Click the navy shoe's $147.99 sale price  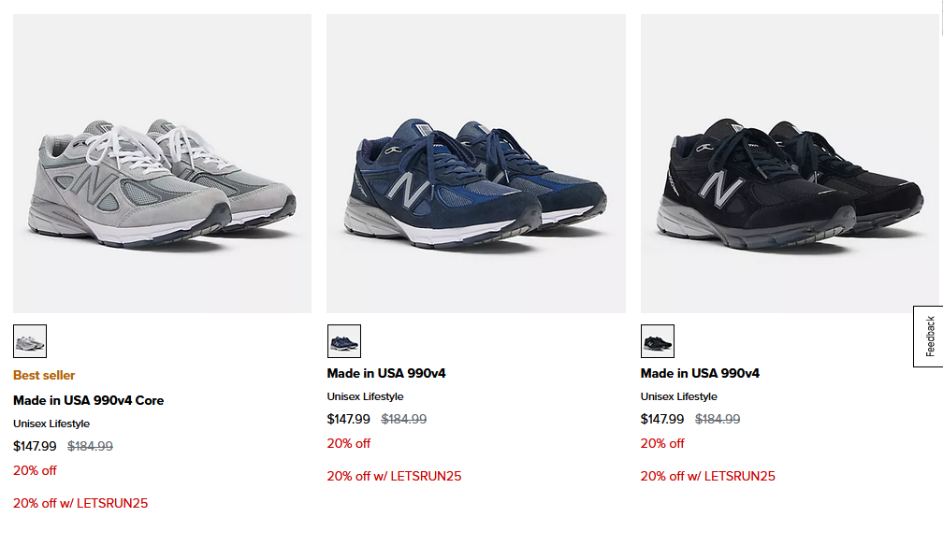(x=348, y=419)
